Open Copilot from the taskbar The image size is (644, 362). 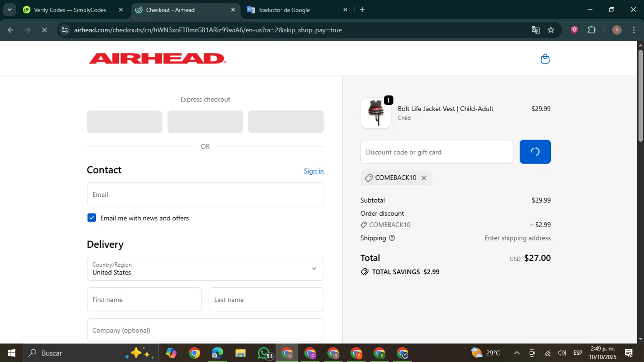click(171, 353)
